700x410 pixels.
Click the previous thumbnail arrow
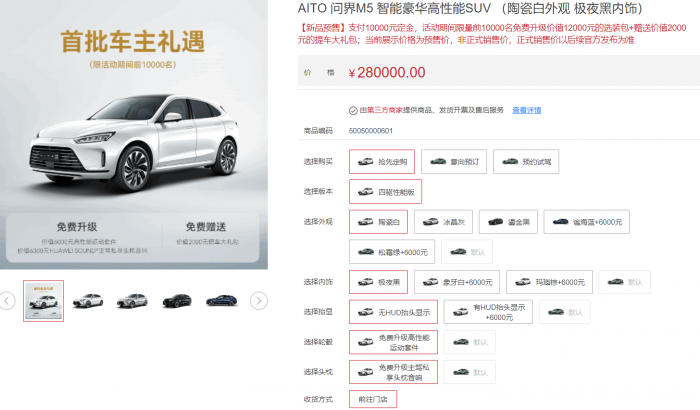[x=7, y=301]
